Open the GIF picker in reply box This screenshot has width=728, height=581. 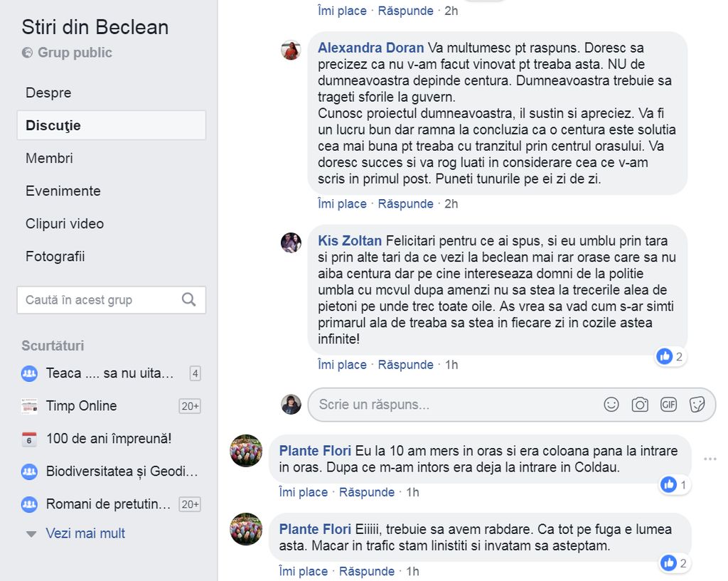pos(668,405)
